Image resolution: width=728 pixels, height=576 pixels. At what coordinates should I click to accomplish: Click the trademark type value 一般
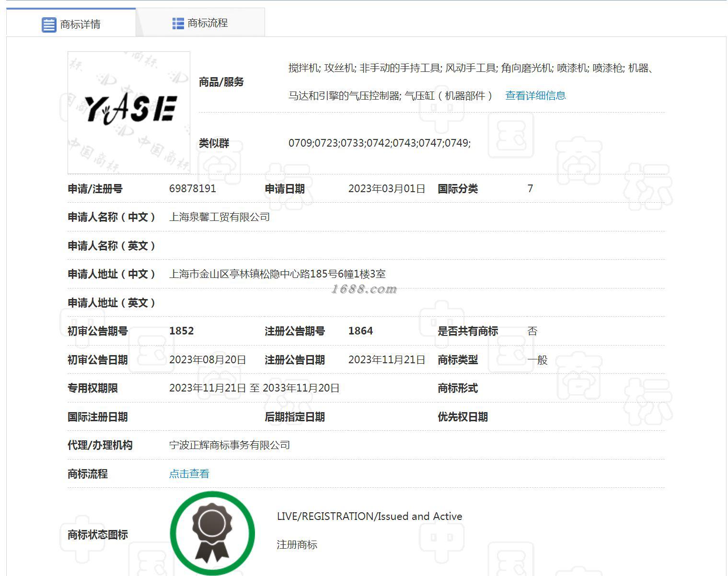point(537,360)
